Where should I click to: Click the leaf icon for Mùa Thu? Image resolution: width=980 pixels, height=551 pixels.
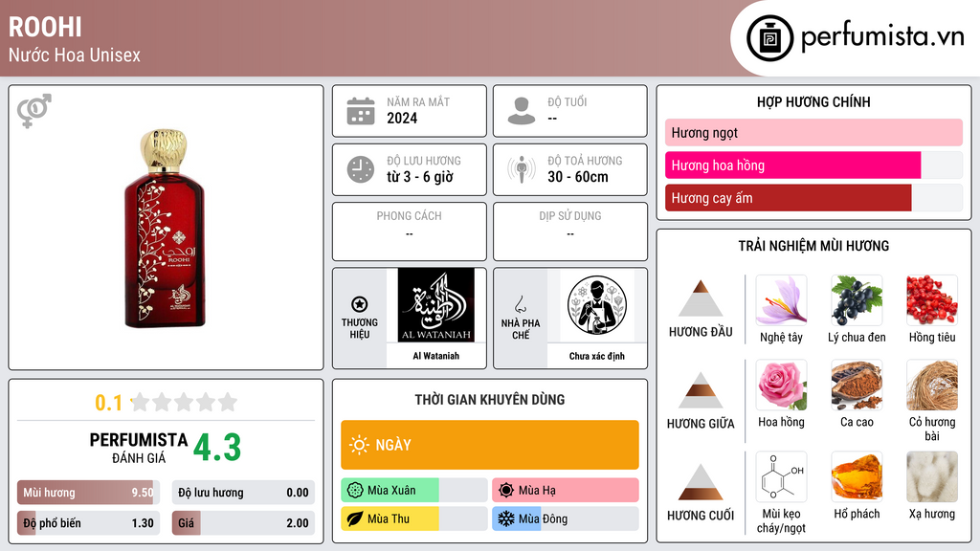pos(355,518)
